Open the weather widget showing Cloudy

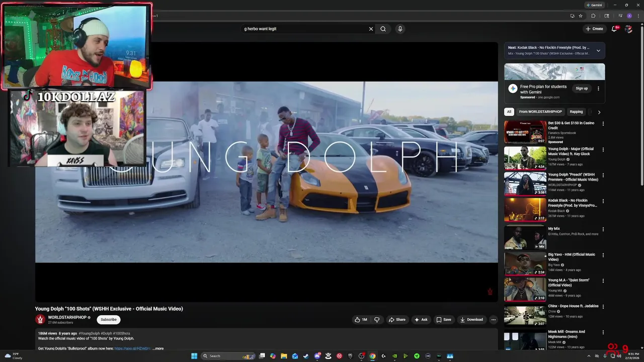pyautogui.click(x=13, y=356)
